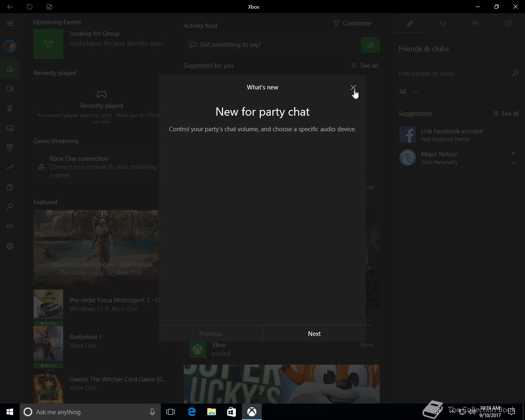Click Xbox app taskbar icon

251,412
